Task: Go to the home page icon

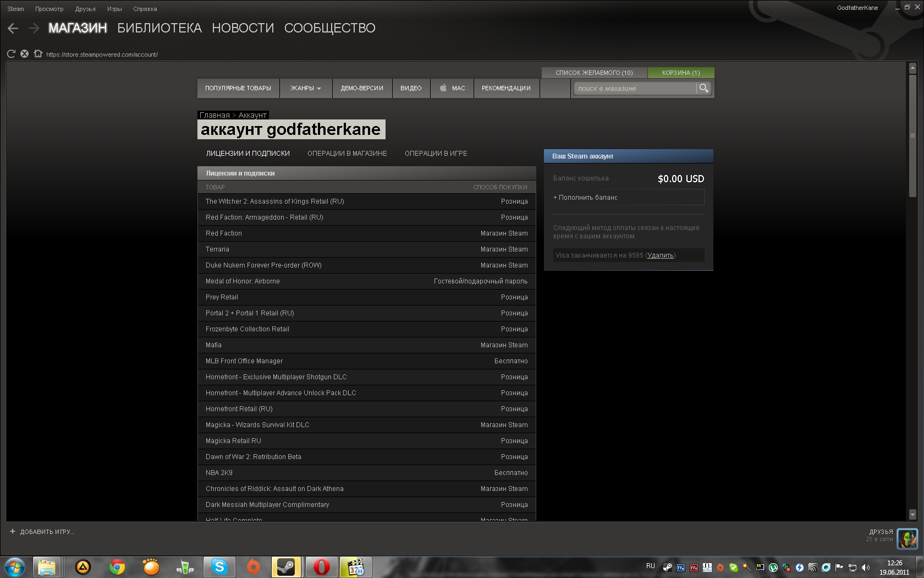Action: (x=38, y=54)
